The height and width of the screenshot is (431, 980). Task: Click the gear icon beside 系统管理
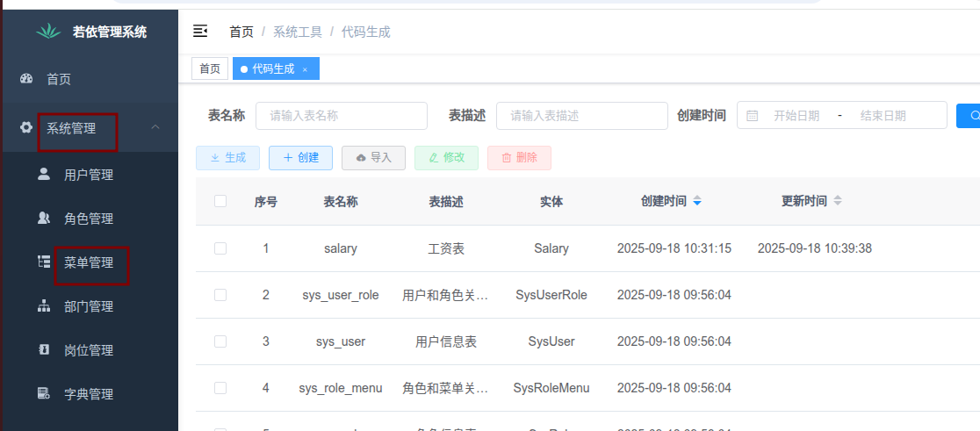(x=26, y=127)
